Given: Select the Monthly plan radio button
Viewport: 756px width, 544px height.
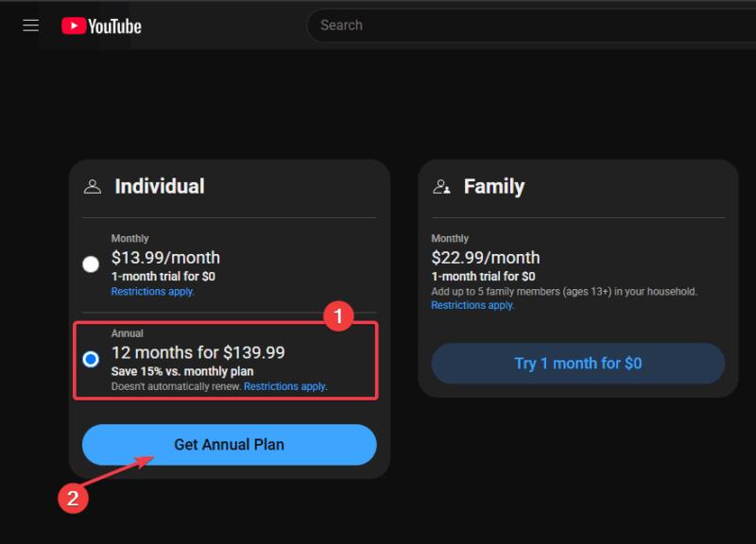Looking at the screenshot, I should tap(91, 264).
